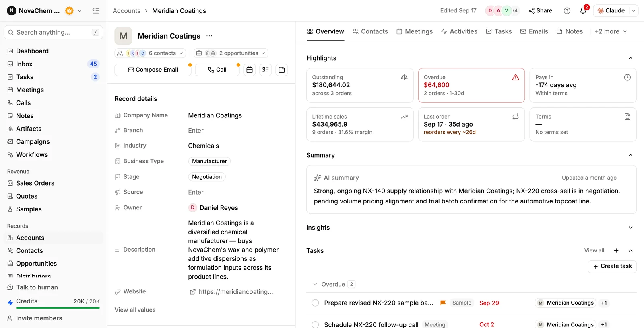Focus the Search anything field

click(x=54, y=32)
